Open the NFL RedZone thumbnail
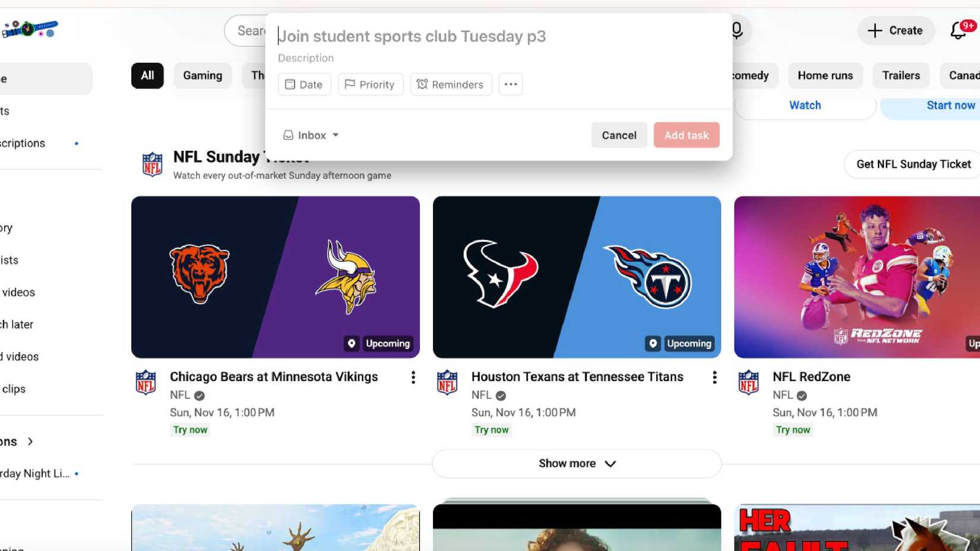 tap(857, 277)
